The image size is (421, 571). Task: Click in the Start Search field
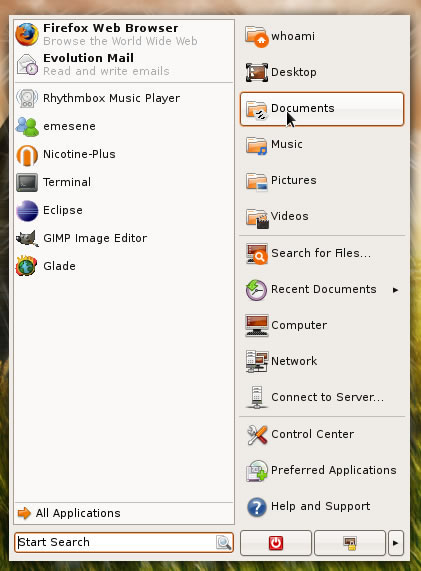116,542
